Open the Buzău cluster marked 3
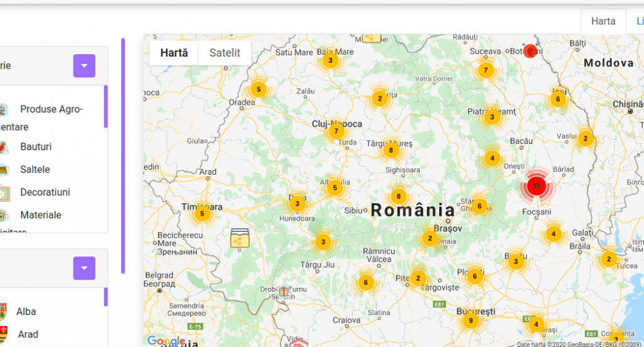The image size is (644, 347). [x=516, y=261]
